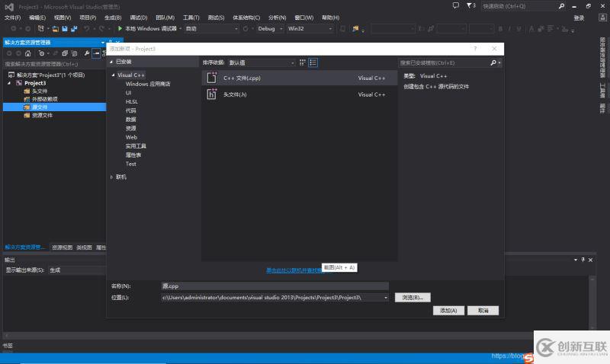Click the help question mark in dialog
610x364 pixels.
[x=474, y=49]
